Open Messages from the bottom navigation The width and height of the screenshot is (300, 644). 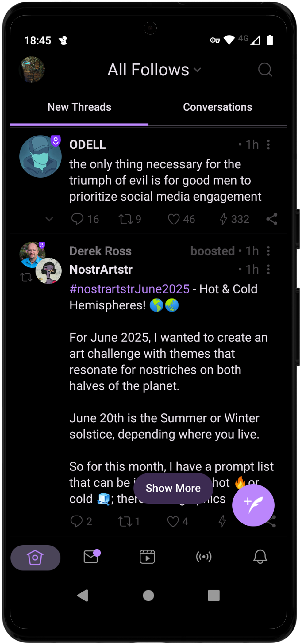tap(91, 557)
